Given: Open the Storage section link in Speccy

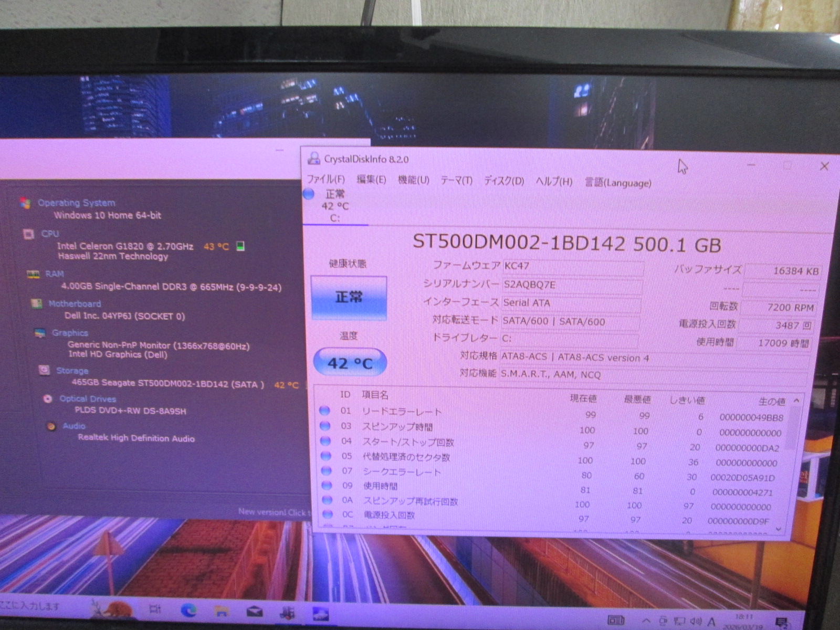Looking at the screenshot, I should point(72,371).
